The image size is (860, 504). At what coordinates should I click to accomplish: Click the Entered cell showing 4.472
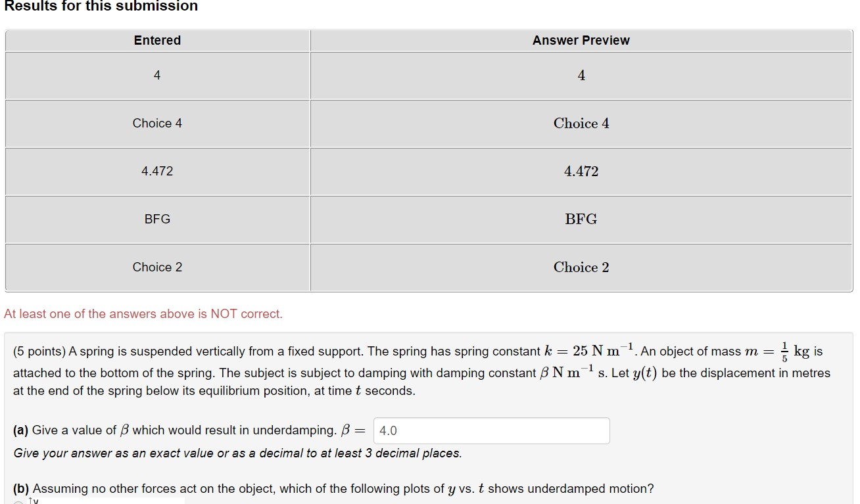coord(156,171)
